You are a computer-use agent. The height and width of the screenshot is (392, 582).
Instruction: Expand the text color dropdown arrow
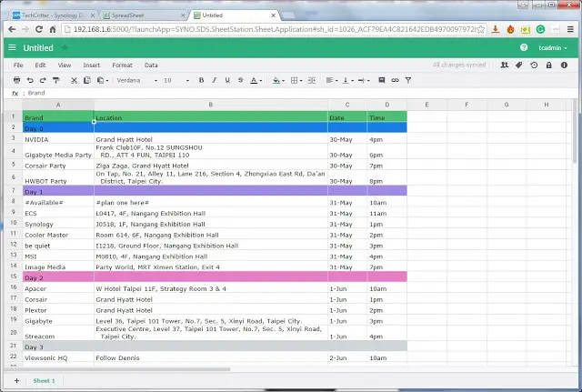point(261,81)
